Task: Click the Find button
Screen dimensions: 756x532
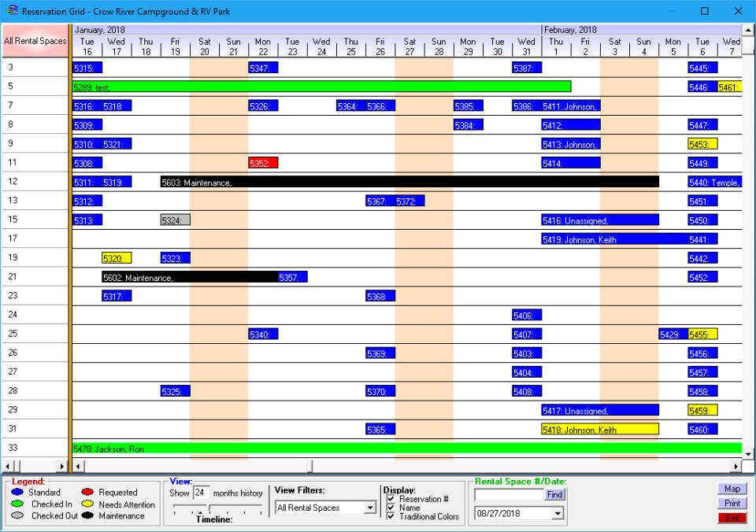Action: (x=554, y=494)
